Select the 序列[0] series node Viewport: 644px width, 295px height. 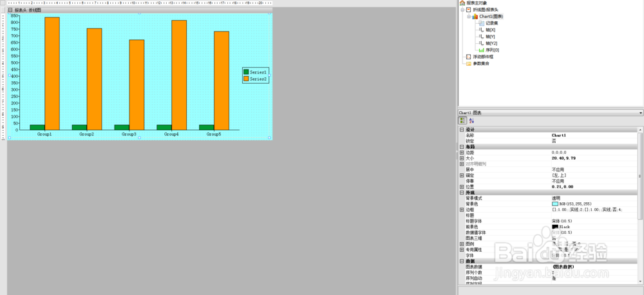coord(493,50)
